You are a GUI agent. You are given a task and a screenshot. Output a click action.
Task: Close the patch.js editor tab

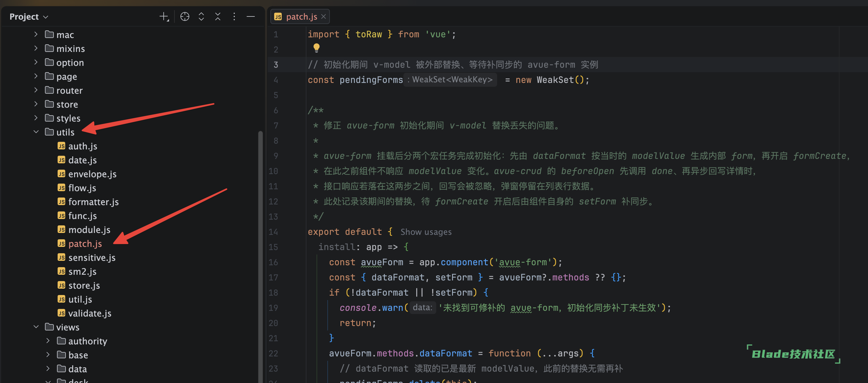pos(324,16)
